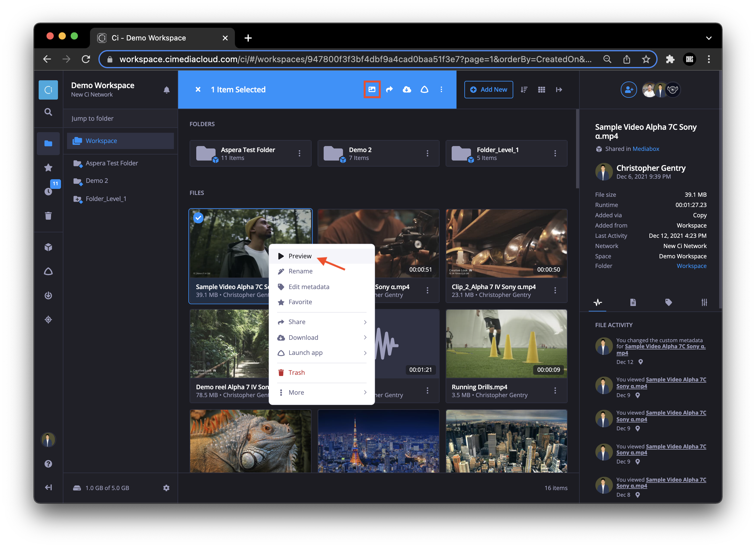This screenshot has width=756, height=548.
Task: Open the trash bin in the sidebar
Action: point(48,215)
